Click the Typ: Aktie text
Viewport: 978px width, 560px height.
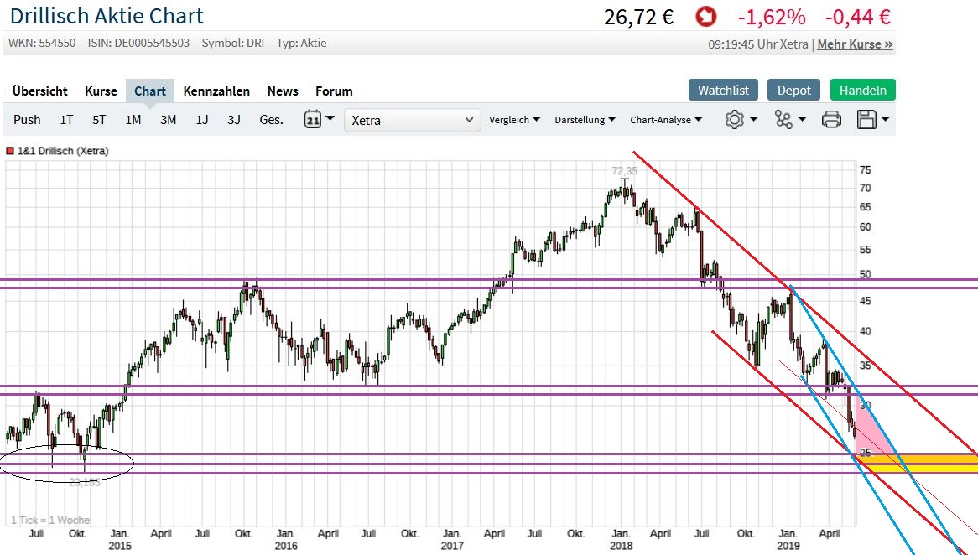(x=301, y=43)
